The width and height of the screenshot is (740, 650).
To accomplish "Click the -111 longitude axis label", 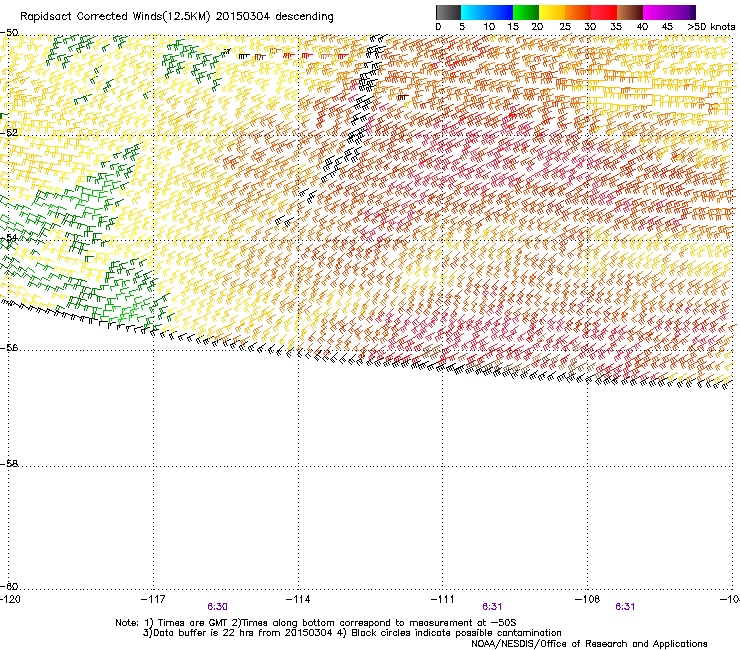I will tap(442, 599).
